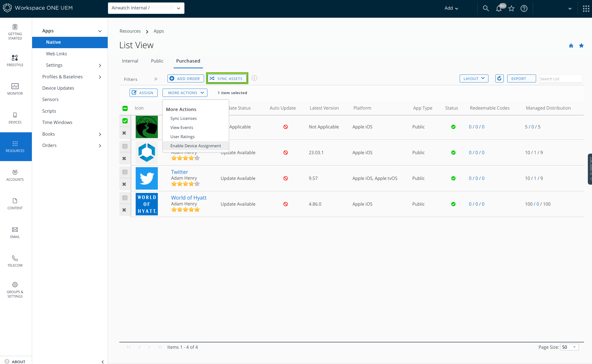Click the global search magnifier icon
This screenshot has height=364, width=592.
pyautogui.click(x=486, y=8)
